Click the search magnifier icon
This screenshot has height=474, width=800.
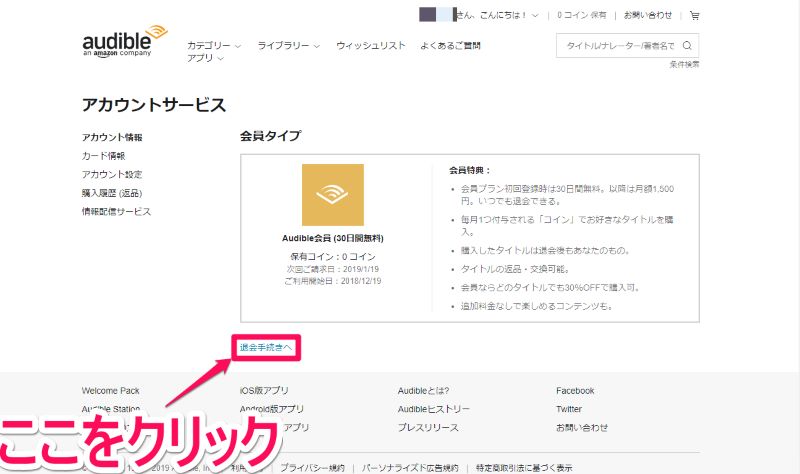[x=687, y=45]
